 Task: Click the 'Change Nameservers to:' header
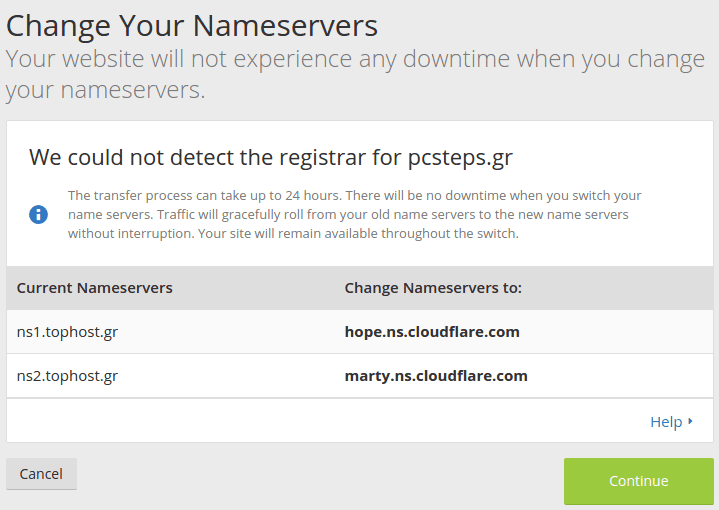pyautogui.click(x=433, y=288)
